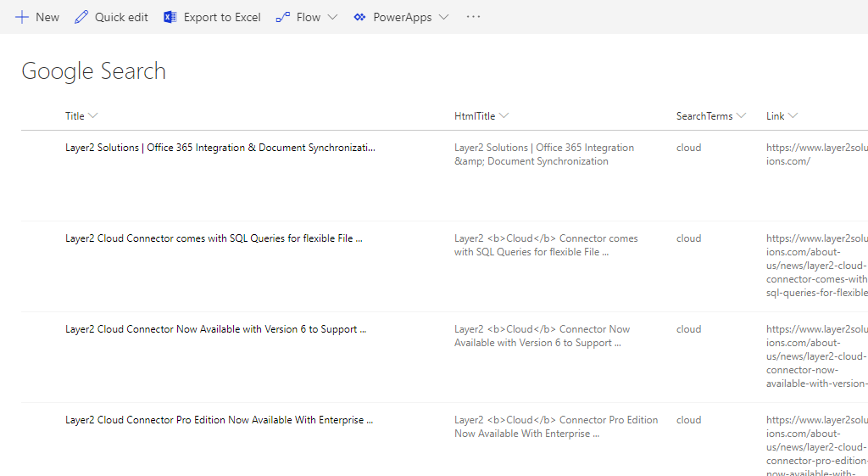Click the Excel icon in toolbar
The width and height of the screenshot is (868, 476).
170,17
